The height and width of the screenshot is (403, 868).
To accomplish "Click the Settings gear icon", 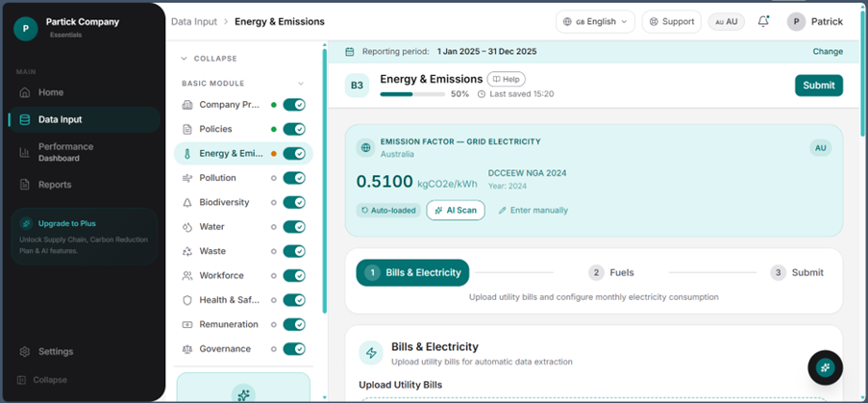I will click(x=24, y=351).
